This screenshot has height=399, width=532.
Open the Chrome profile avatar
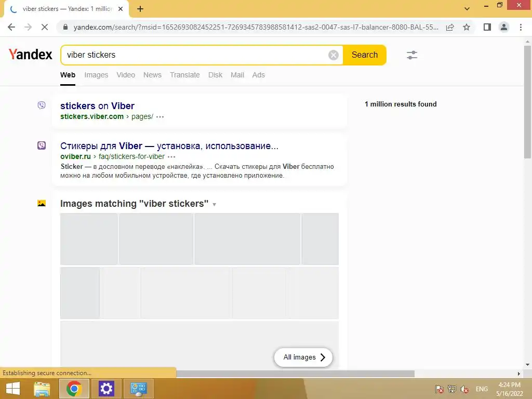[x=504, y=27]
